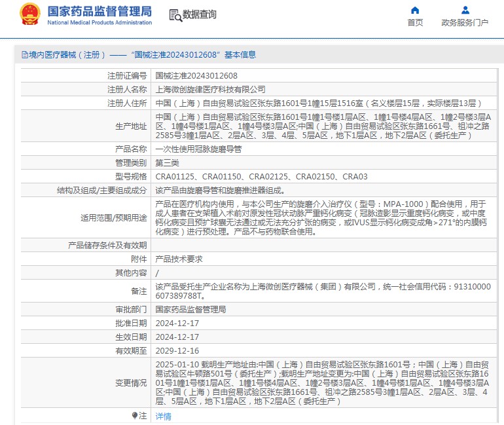504x425 pixels.
Task: Select registration number 国械注准20243012608 value
Action: (196, 76)
